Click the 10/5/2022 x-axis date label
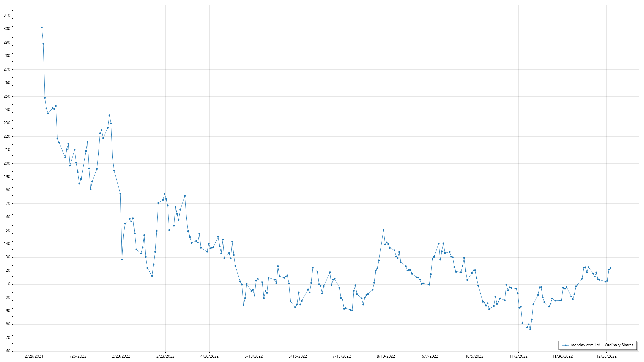This screenshot has height=362, width=644. (x=474, y=356)
